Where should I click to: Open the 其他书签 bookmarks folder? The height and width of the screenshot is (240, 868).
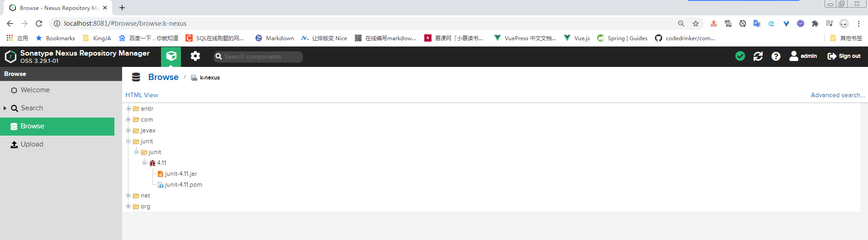pos(846,38)
